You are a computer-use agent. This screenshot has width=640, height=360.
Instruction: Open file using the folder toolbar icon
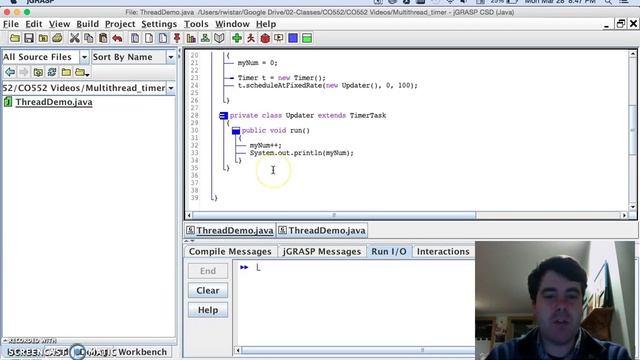[15, 38]
